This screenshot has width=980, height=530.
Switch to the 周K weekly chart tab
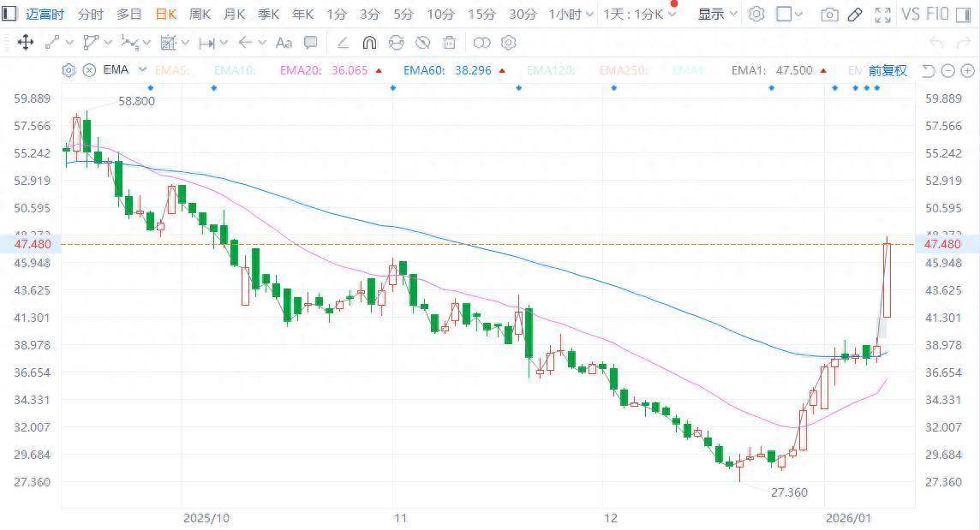click(200, 15)
